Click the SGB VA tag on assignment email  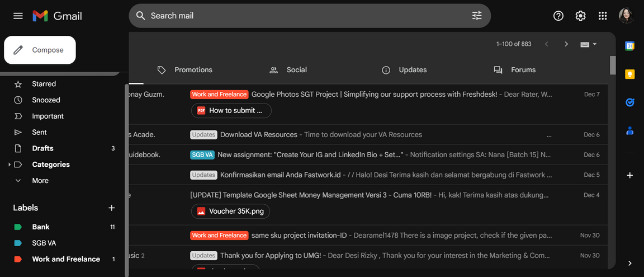pos(202,154)
